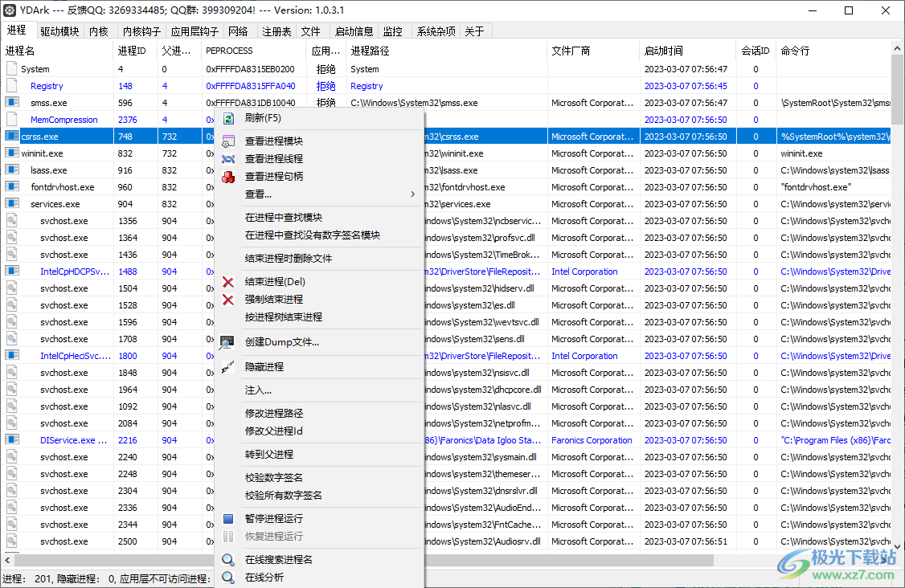Select 校验数字签名 menu entry
Screen dimensions: 905x588
pos(273,478)
